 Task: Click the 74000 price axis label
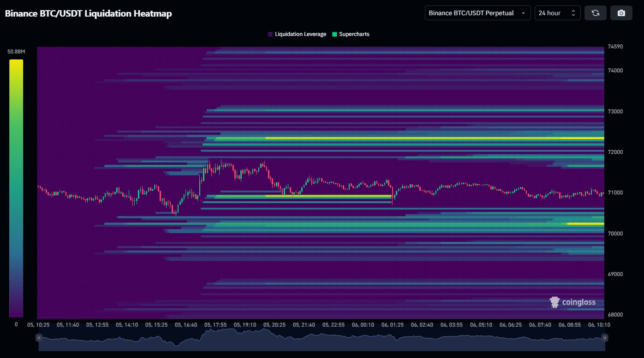pos(615,70)
